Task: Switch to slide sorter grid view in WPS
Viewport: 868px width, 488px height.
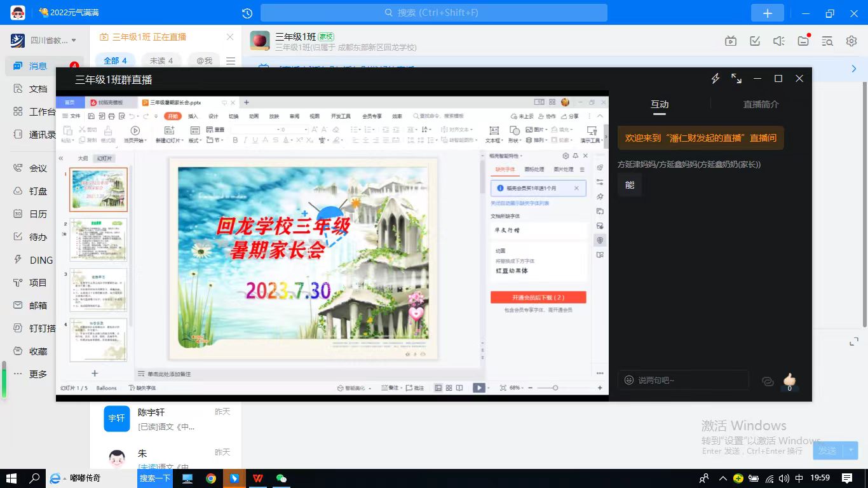Action: click(x=449, y=388)
